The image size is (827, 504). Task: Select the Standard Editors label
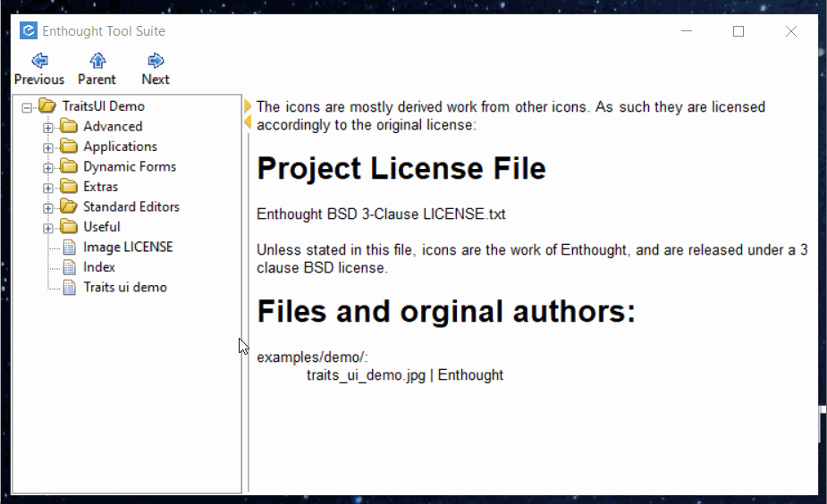(x=131, y=206)
